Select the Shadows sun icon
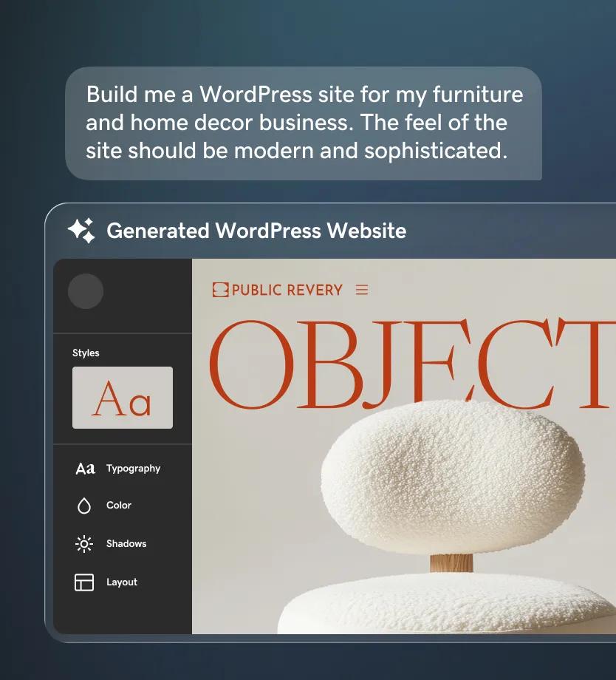The image size is (616, 680). pos(83,543)
